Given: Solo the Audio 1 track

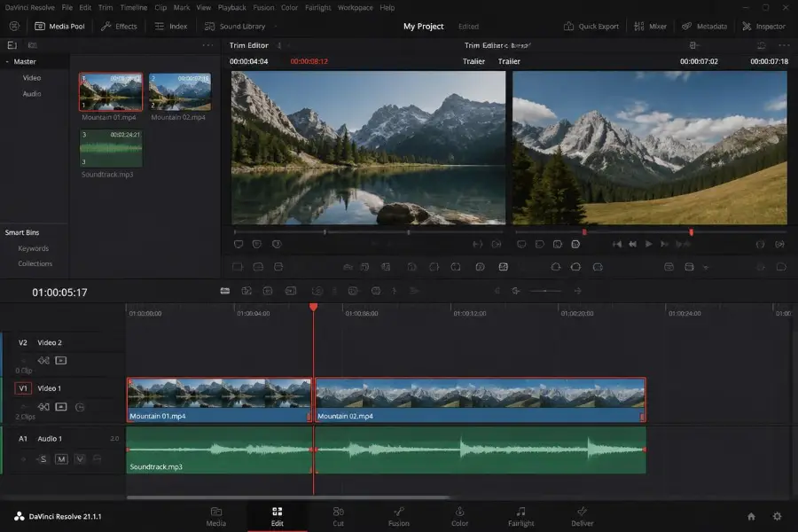Looking at the screenshot, I should pyautogui.click(x=43, y=459).
